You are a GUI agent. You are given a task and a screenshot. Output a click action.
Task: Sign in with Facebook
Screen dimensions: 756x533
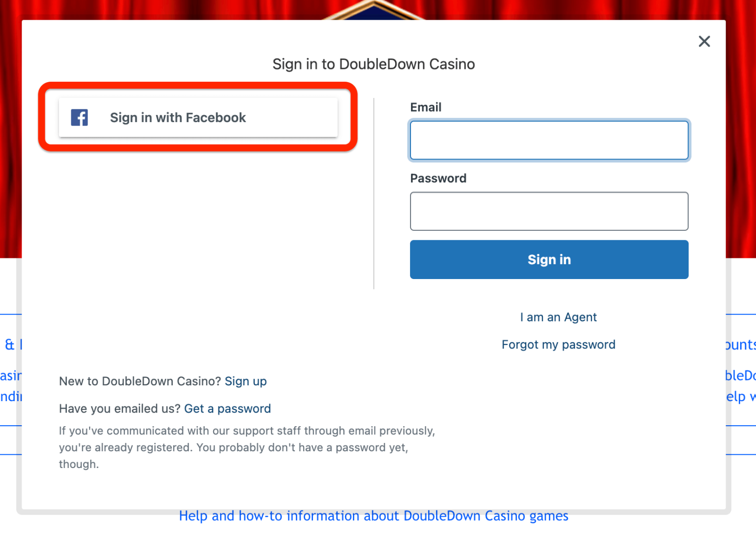pos(198,117)
